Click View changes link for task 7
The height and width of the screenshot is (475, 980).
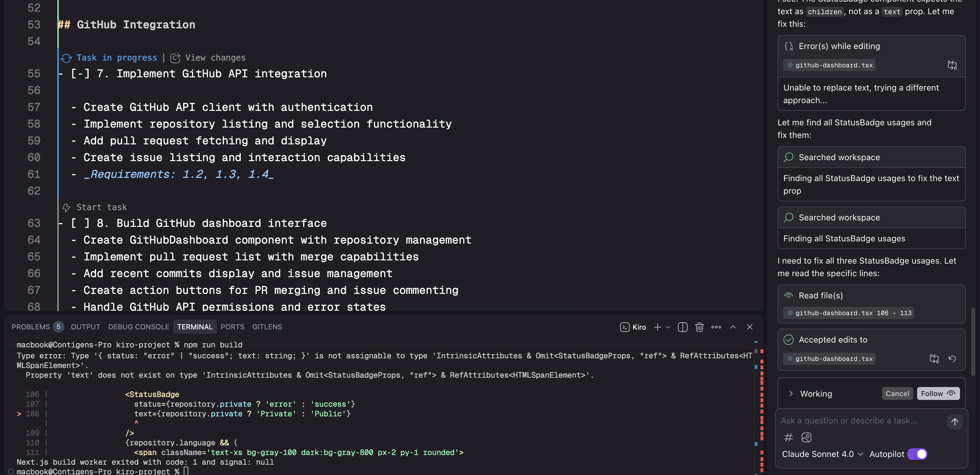pos(215,58)
